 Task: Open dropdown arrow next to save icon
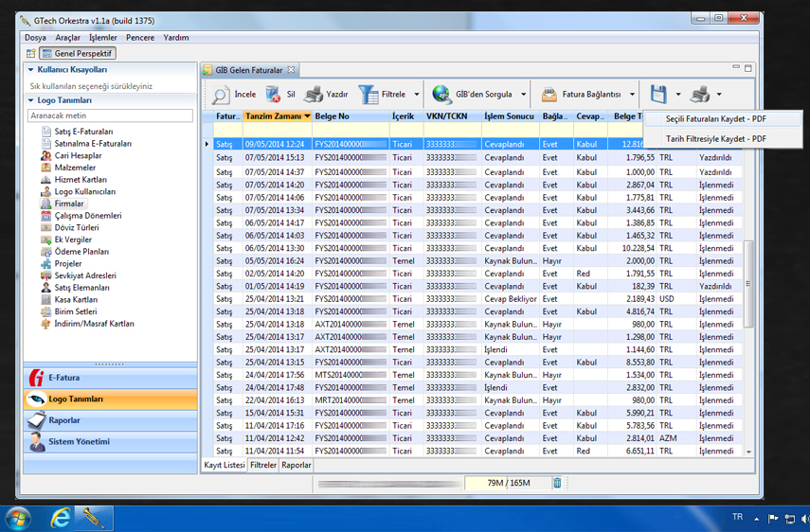678,95
